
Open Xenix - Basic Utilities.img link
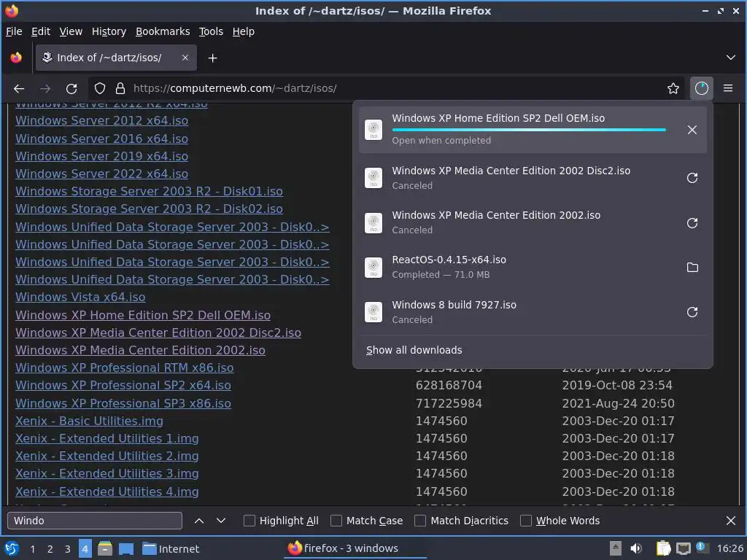point(89,421)
